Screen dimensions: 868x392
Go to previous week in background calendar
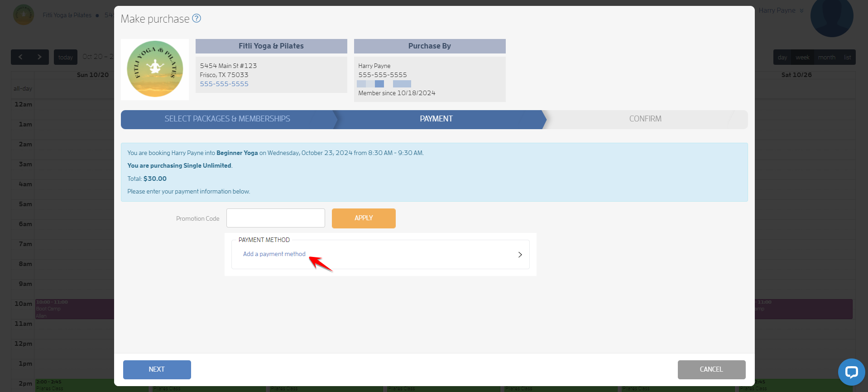(x=20, y=57)
